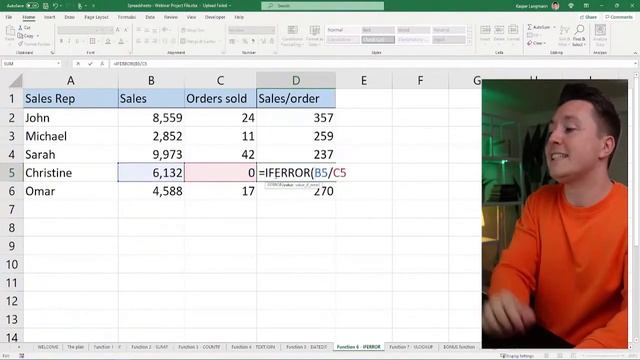Image resolution: width=640 pixels, height=360 pixels.
Task: Open the Formulas ribbon tab
Action: coord(127,17)
